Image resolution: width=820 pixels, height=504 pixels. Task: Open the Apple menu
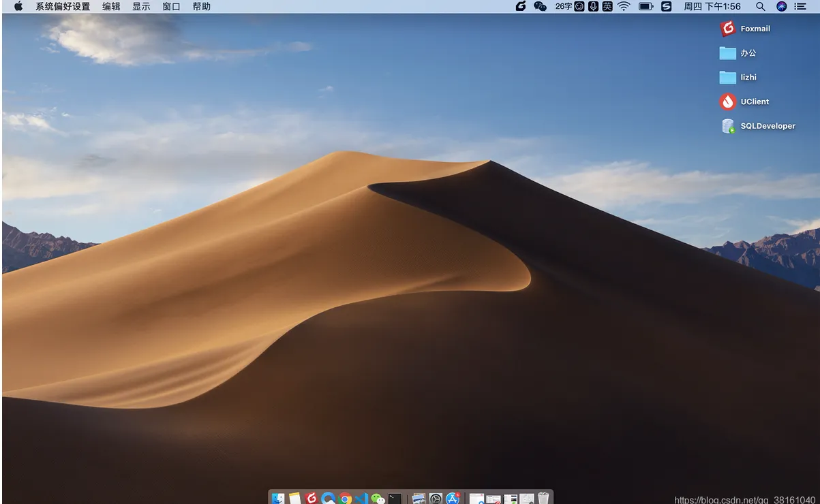18,6
